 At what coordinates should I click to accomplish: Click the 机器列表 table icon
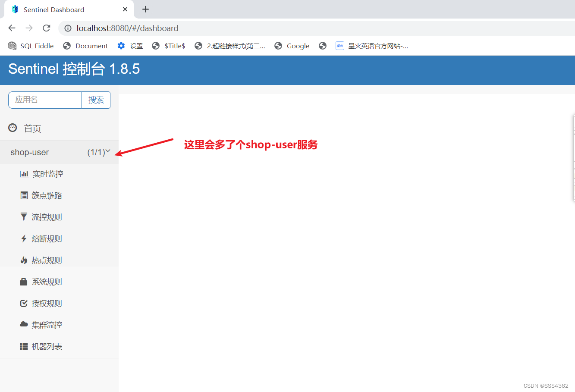pos(24,346)
